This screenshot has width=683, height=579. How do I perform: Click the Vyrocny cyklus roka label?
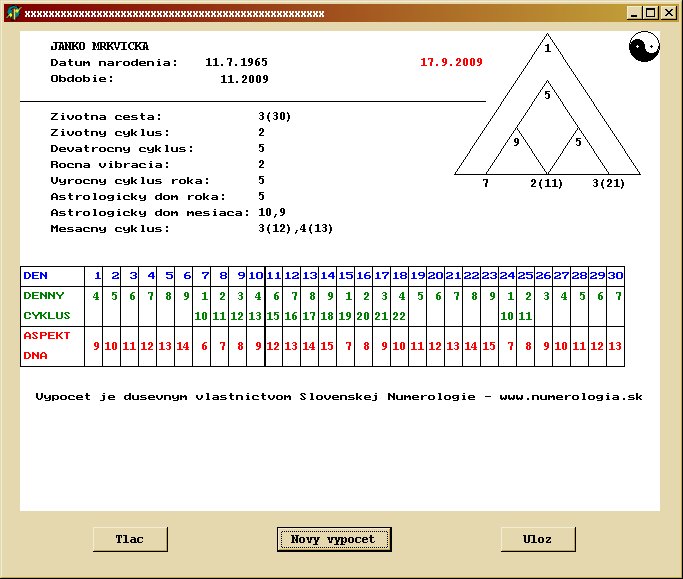pyautogui.click(x=130, y=181)
